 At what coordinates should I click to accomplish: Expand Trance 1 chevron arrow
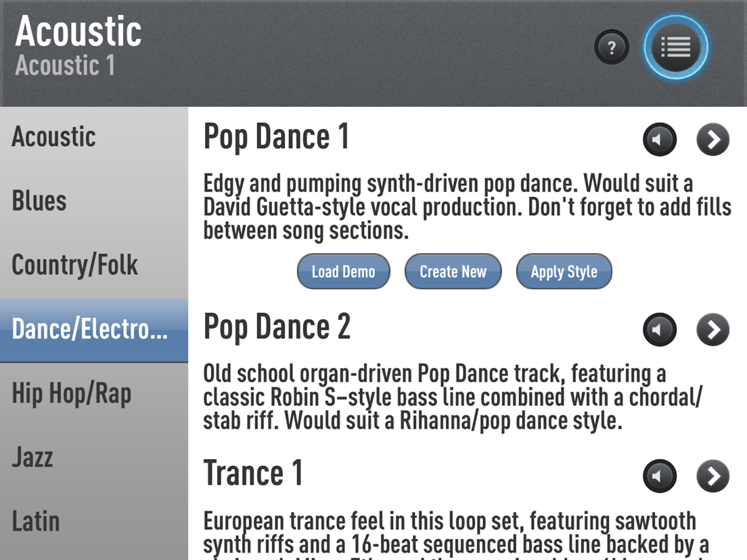point(713,475)
